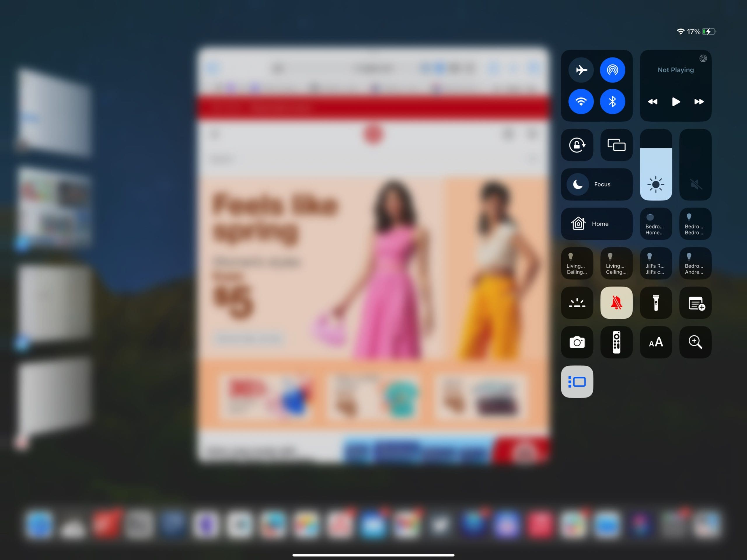The height and width of the screenshot is (560, 747).
Task: Tap the orientation lock button
Action: [577, 145]
